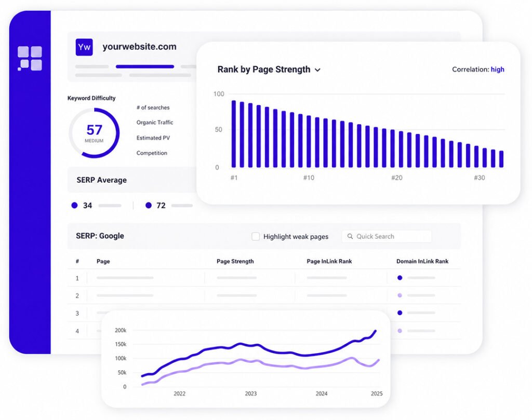Click the high correlation link
The width and height of the screenshot is (532, 420).
[497, 69]
